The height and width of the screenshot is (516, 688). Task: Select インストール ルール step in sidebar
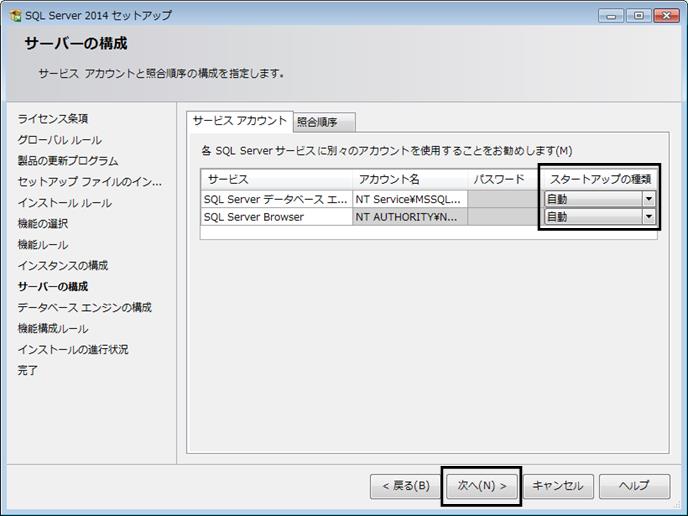pyautogui.click(x=65, y=203)
